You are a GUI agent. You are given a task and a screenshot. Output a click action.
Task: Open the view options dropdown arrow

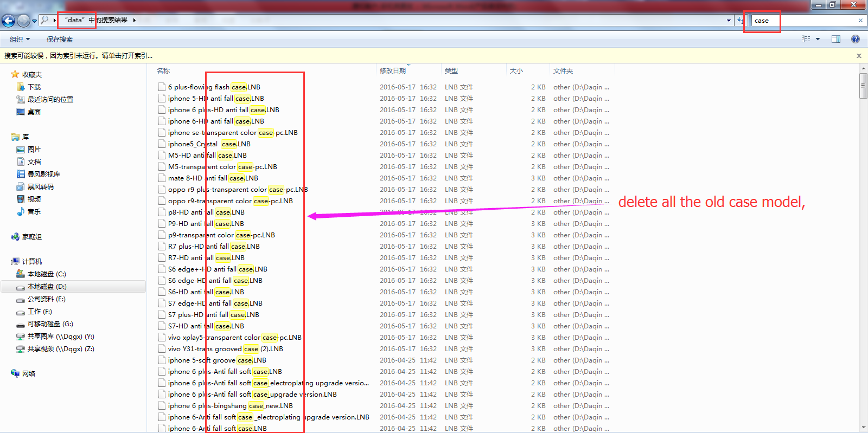(818, 39)
